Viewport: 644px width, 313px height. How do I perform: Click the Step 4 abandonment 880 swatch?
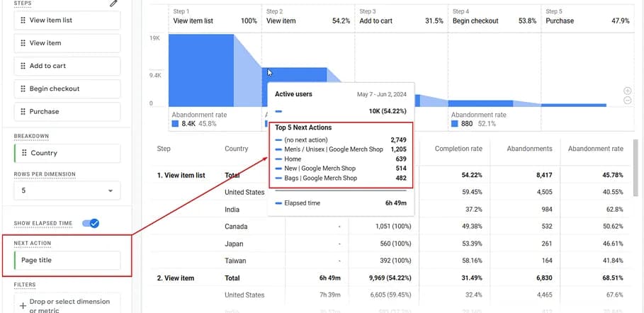coord(455,124)
